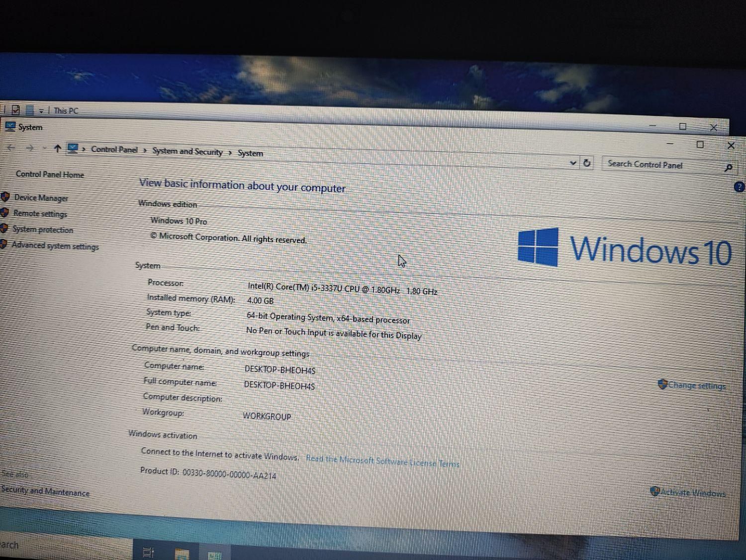This screenshot has height=560, width=746.
Task: Select System in the breadcrumb path
Action: click(250, 153)
